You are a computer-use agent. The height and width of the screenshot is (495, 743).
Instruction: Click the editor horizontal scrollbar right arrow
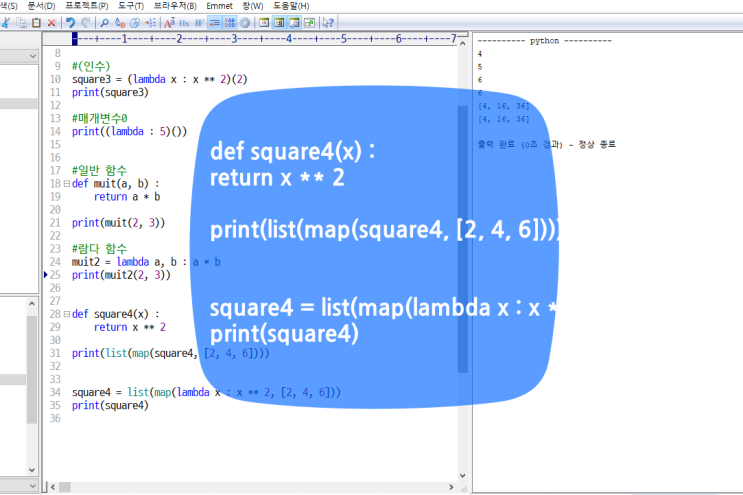[451, 487]
